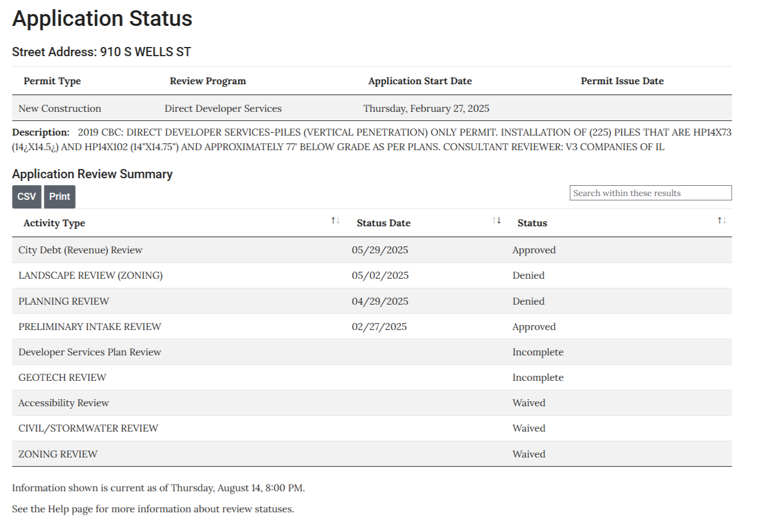Select City Debt (Revenue) Review row
This screenshot has width=757, height=532.
372,250
